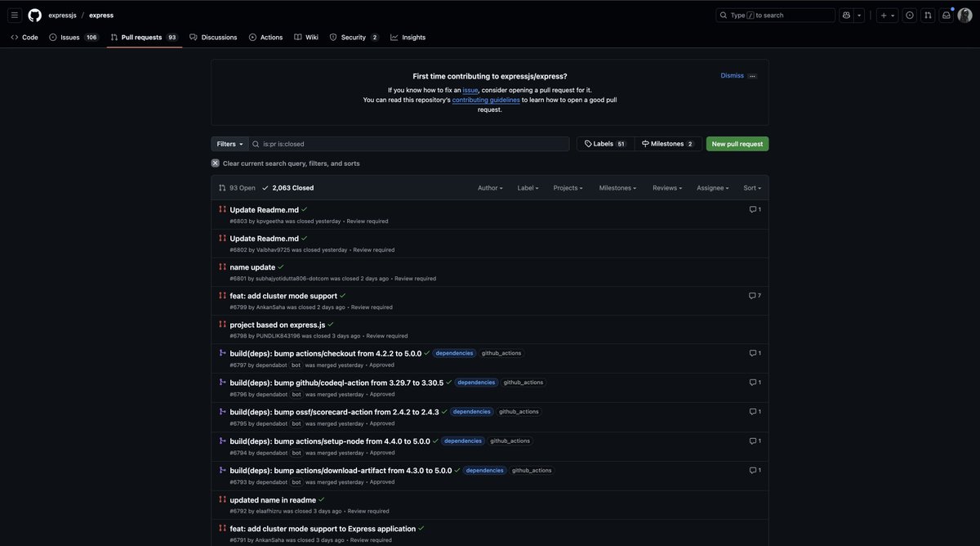Screen dimensions: 980x546
Task: Open 'add cluster mode support to Express application' PR
Action: point(323,529)
